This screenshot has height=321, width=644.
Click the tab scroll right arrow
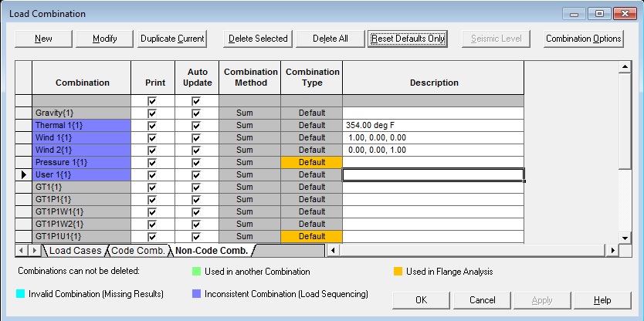(x=33, y=251)
